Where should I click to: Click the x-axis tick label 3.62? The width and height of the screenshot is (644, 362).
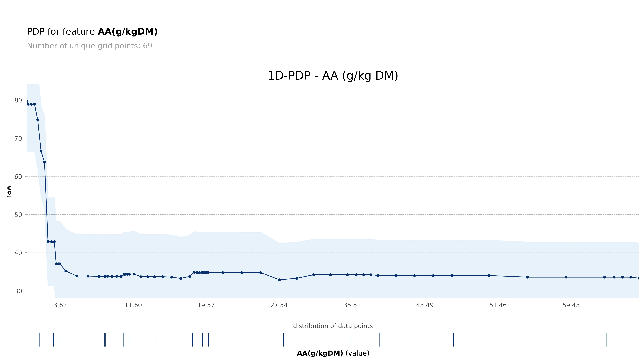tap(60, 305)
